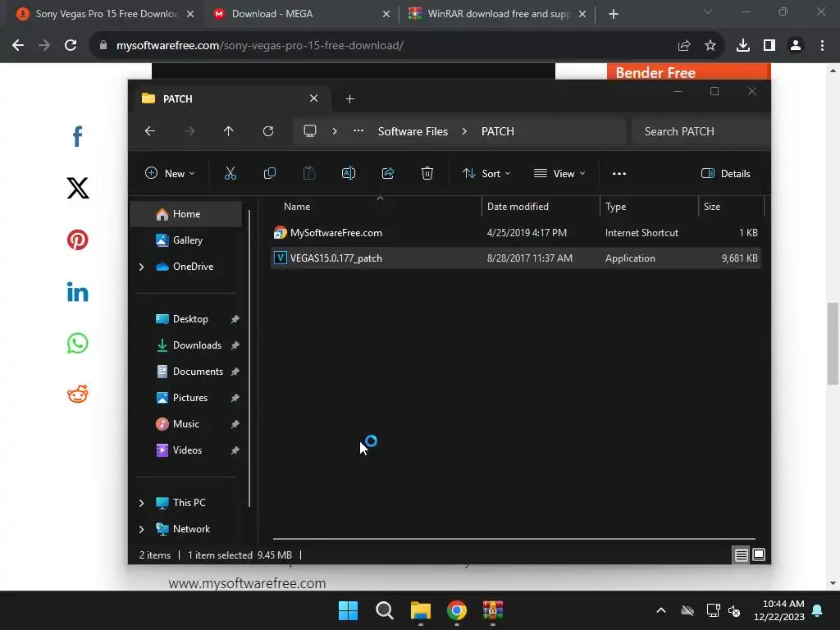
Task: Switch to large thumbnails view icon in status bar
Action: 759,555
